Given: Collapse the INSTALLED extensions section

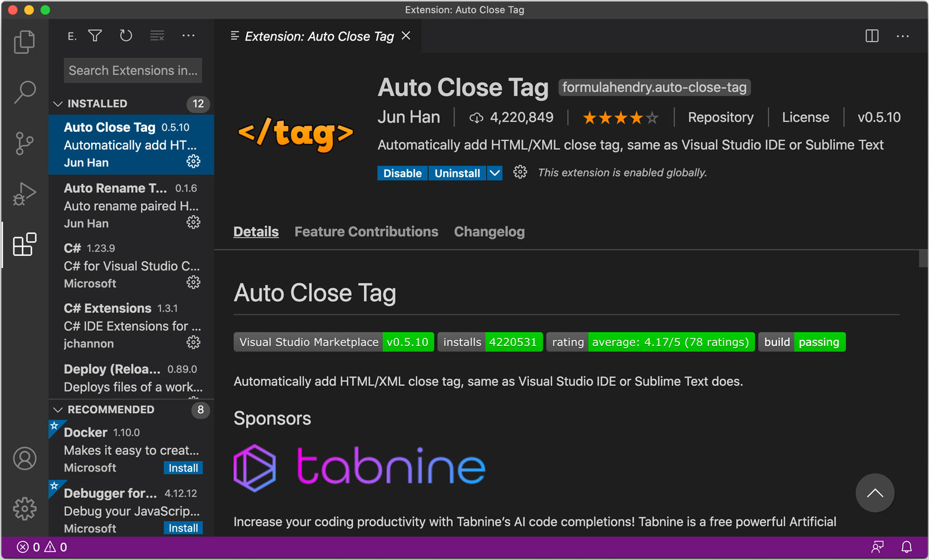Looking at the screenshot, I should pyautogui.click(x=58, y=104).
